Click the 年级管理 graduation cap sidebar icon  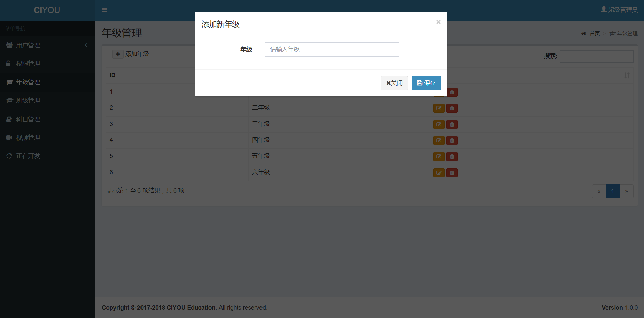9,82
